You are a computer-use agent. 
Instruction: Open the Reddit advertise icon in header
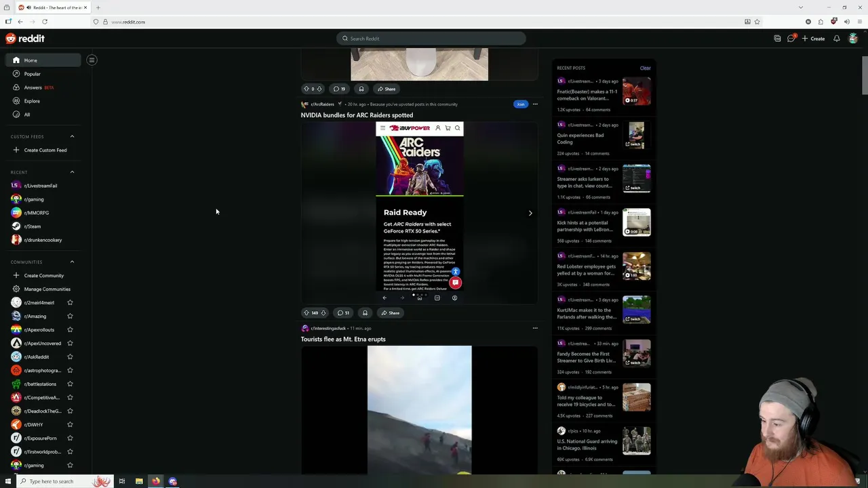click(777, 39)
